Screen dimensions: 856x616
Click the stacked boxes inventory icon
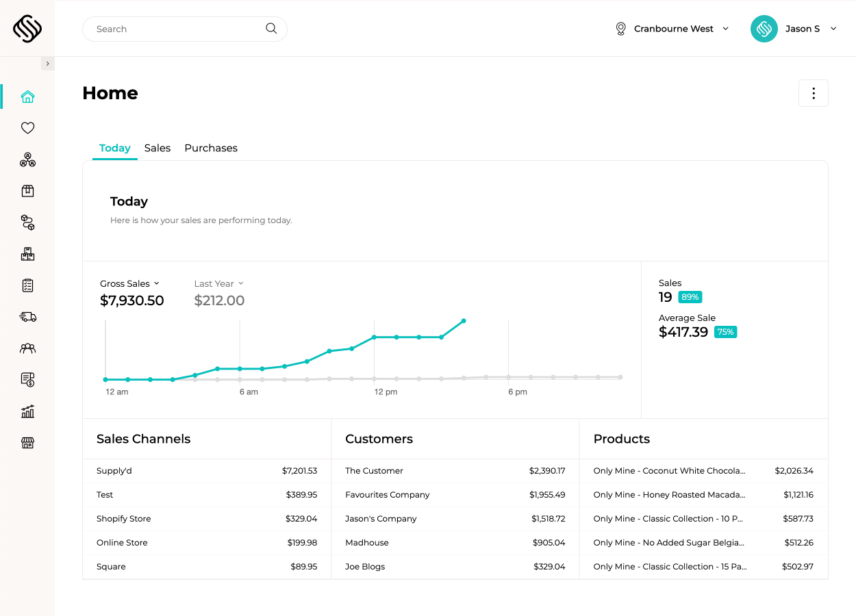[27, 254]
